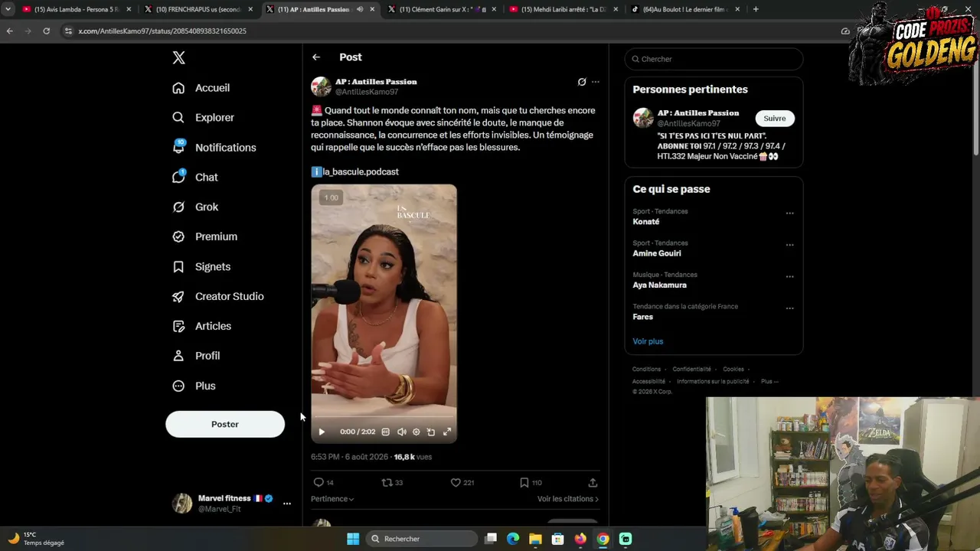Click the Grok explain icon on the post
This screenshot has height=551, width=980.
click(x=582, y=82)
